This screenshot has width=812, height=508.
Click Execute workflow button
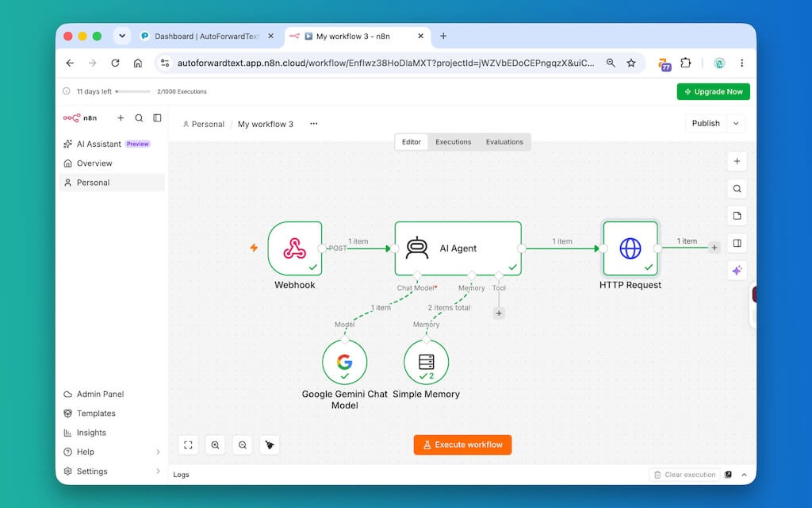point(462,444)
